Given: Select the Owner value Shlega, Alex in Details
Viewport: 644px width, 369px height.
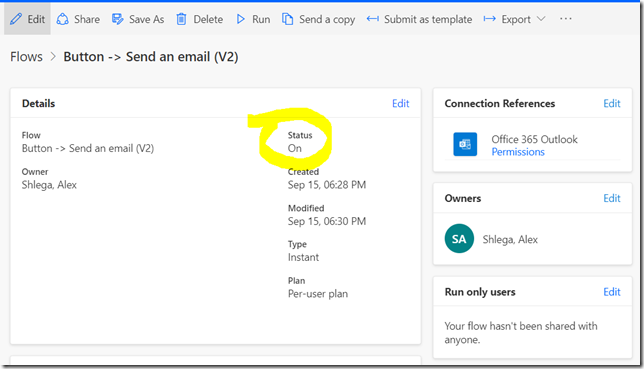Looking at the screenshot, I should (49, 185).
